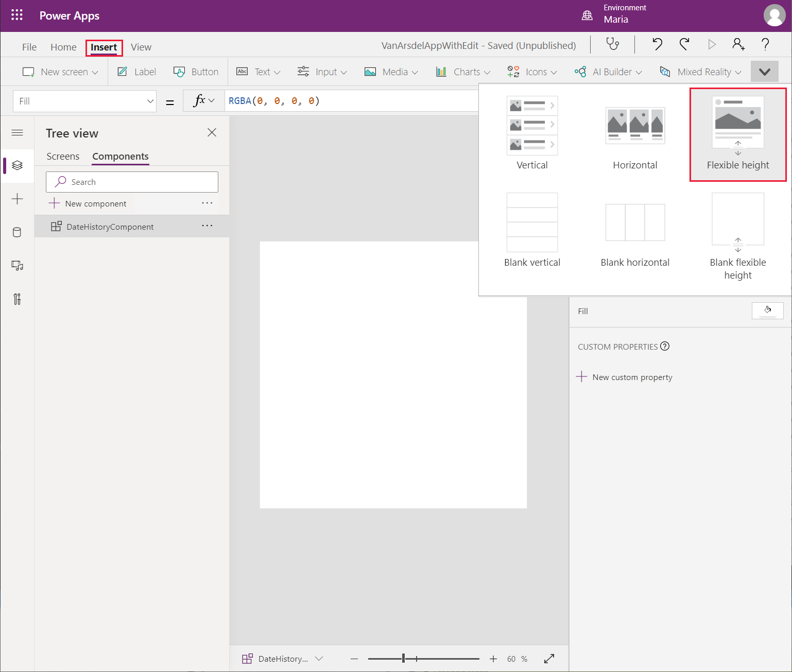The width and height of the screenshot is (792, 672).
Task: Switch to the Screens tab
Action: [x=63, y=157]
